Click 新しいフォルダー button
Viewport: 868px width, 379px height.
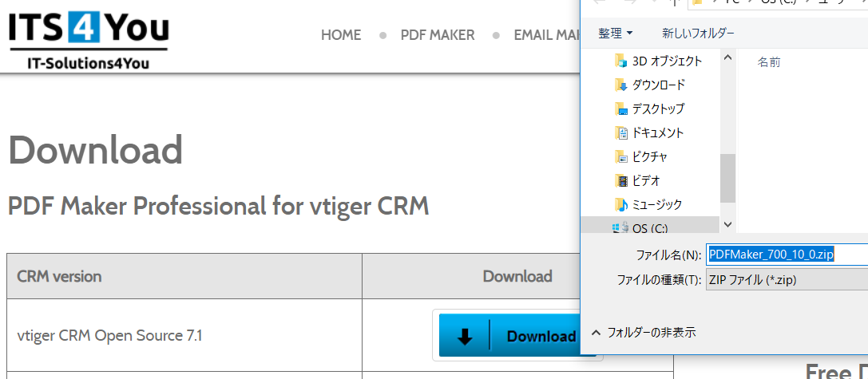coord(698,34)
